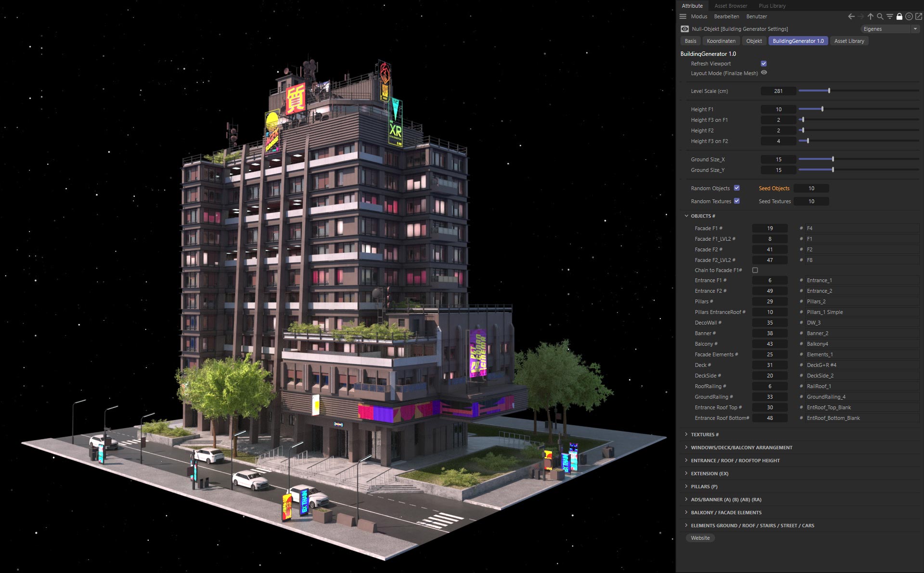Viewport: 924px width, 573px height.
Task: Click the filter icon near the lock
Action: pos(889,16)
